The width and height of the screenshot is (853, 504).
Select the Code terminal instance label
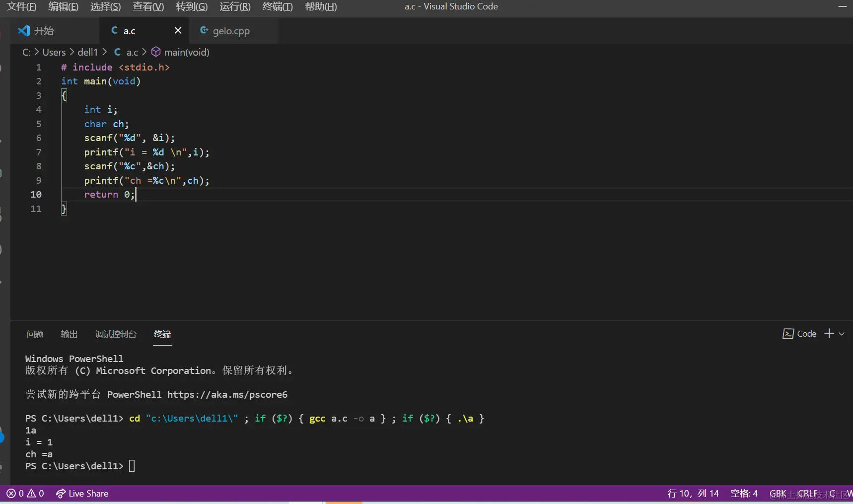799,334
